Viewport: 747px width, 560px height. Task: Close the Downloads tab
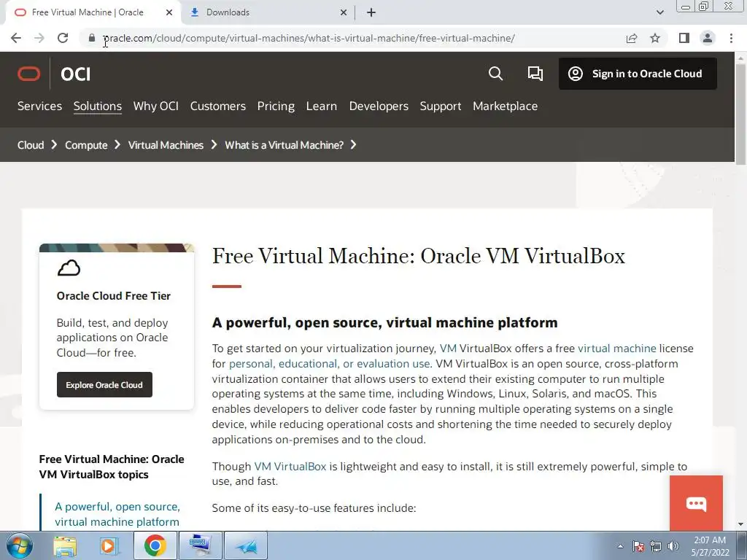coord(344,13)
